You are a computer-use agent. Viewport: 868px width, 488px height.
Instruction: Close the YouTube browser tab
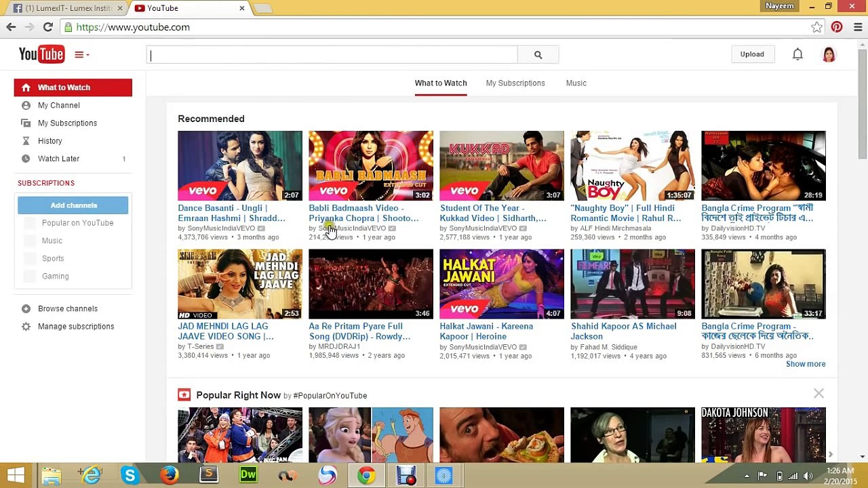pos(242,8)
